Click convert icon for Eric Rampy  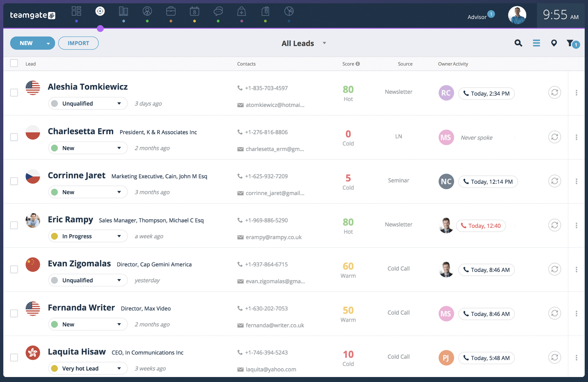tap(554, 225)
